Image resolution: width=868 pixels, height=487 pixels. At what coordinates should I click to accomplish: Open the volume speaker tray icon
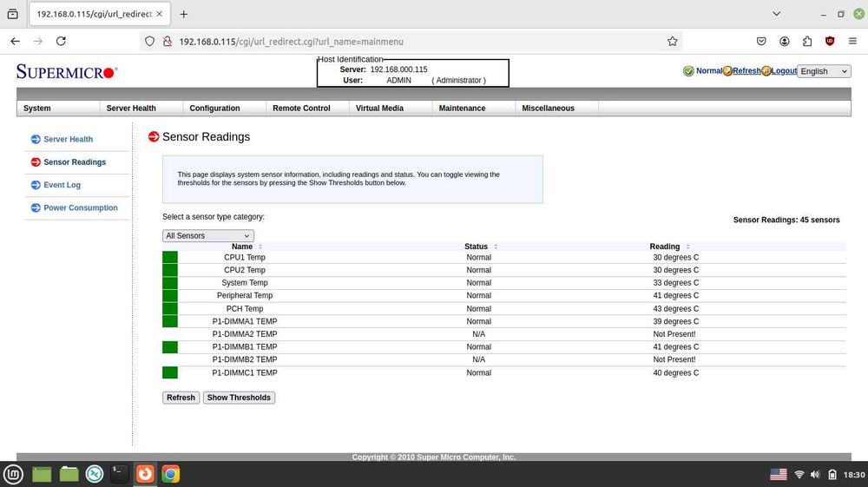tap(815, 474)
